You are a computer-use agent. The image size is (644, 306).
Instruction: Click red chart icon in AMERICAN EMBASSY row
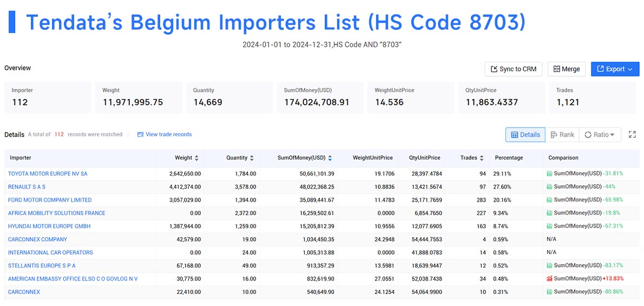549,278
